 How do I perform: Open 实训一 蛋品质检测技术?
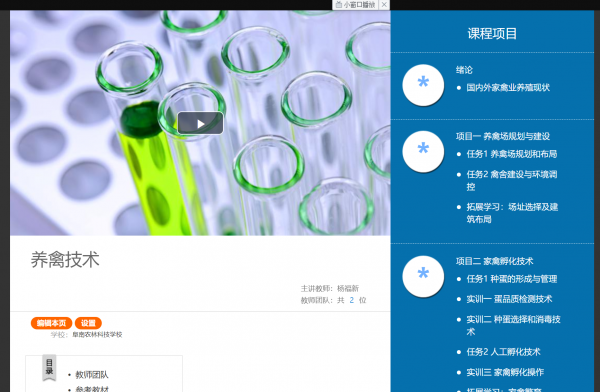coord(509,299)
